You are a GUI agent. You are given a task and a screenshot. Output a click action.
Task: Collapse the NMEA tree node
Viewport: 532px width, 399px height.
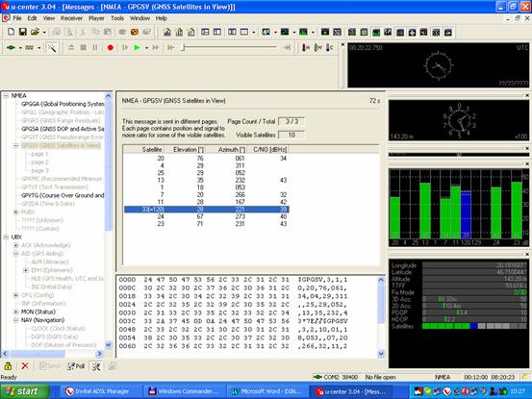click(6, 96)
